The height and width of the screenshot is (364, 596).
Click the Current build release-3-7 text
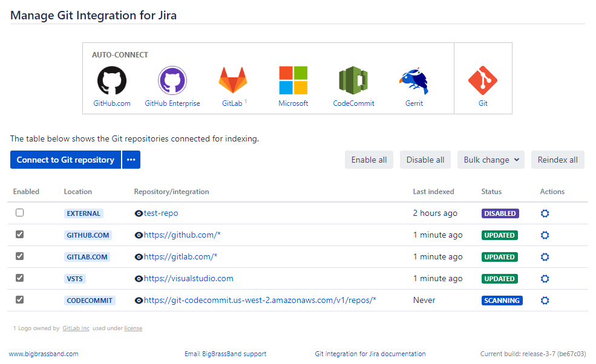pyautogui.click(x=533, y=354)
